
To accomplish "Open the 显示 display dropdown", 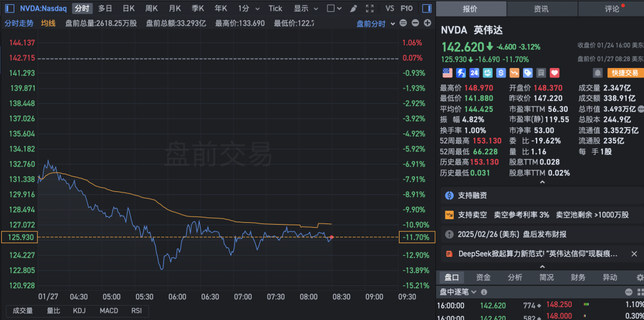I will tap(306, 8).
